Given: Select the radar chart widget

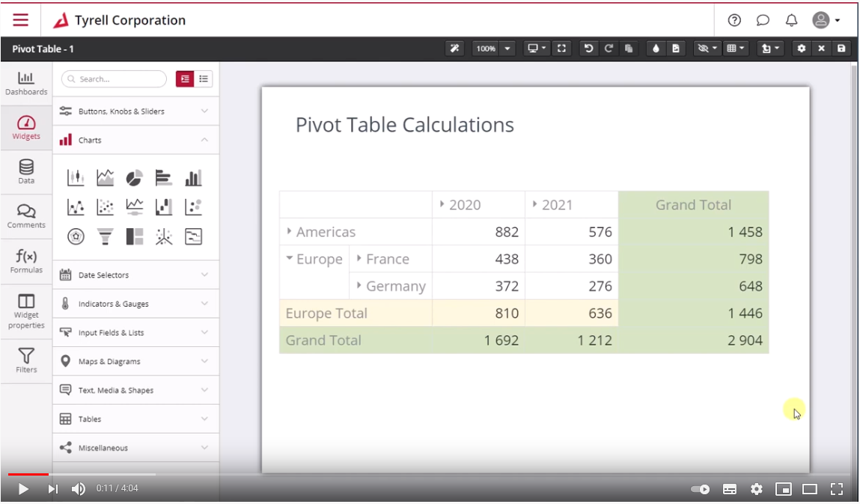Looking at the screenshot, I should [x=76, y=236].
